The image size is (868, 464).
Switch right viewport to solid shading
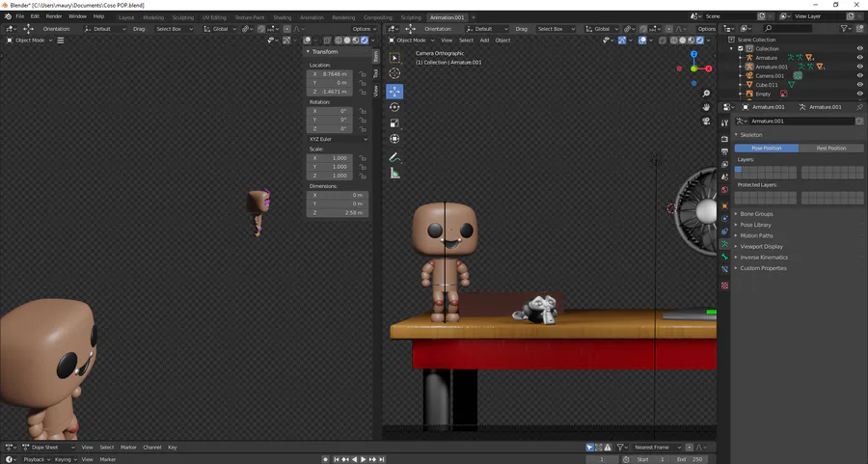(x=683, y=41)
